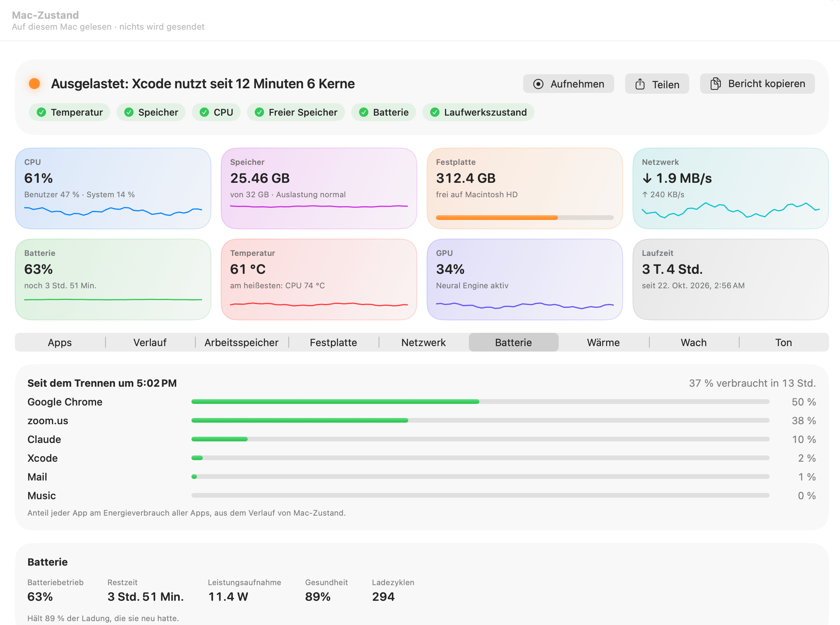
Task: Switch to the Wach tab
Action: coord(693,343)
